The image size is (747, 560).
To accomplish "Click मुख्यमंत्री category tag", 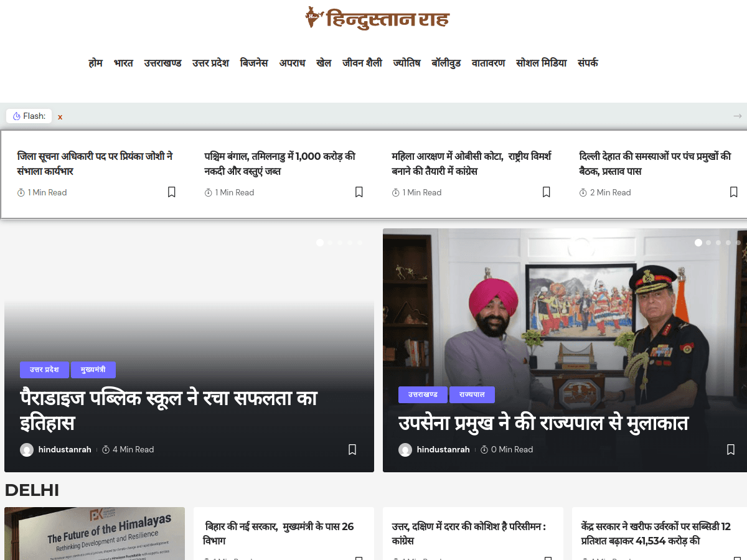I will [x=93, y=370].
